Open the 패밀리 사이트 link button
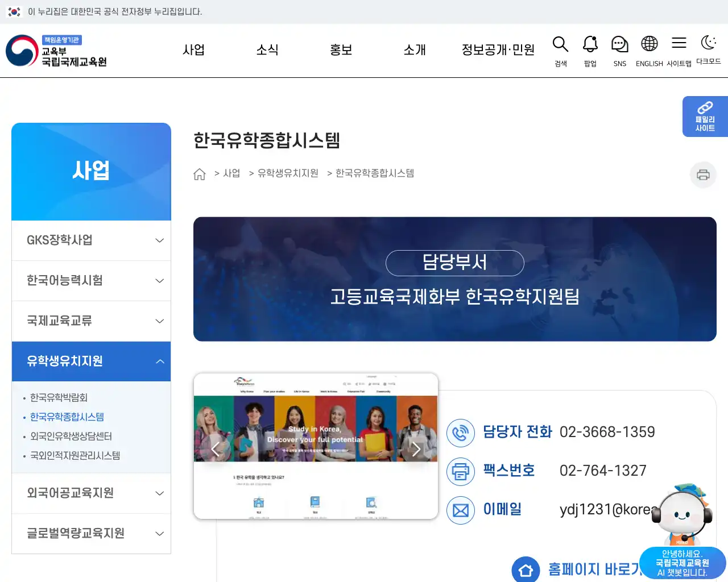 (x=705, y=117)
